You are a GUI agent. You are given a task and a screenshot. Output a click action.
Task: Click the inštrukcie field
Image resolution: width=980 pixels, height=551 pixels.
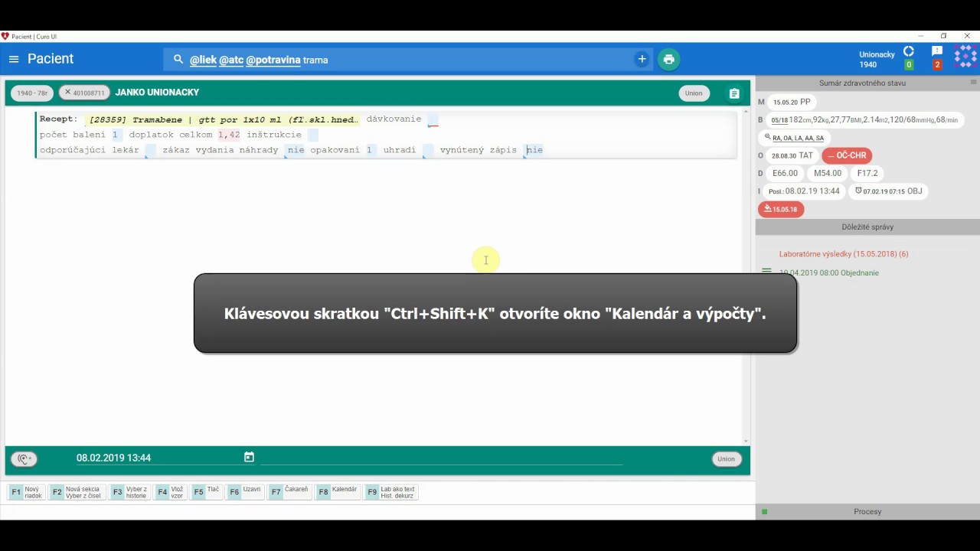tap(312, 135)
